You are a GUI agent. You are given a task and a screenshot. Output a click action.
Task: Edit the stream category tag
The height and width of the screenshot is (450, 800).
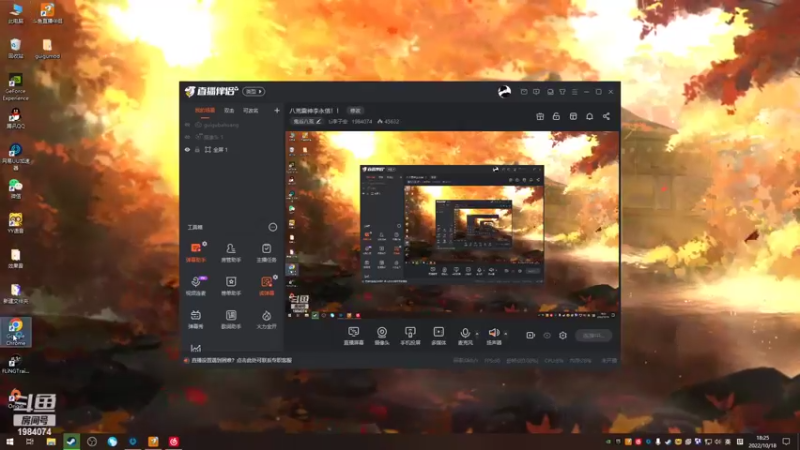click(307, 121)
